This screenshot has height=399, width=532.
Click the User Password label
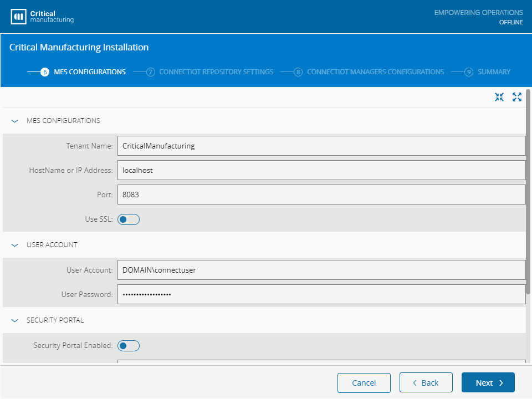click(87, 294)
